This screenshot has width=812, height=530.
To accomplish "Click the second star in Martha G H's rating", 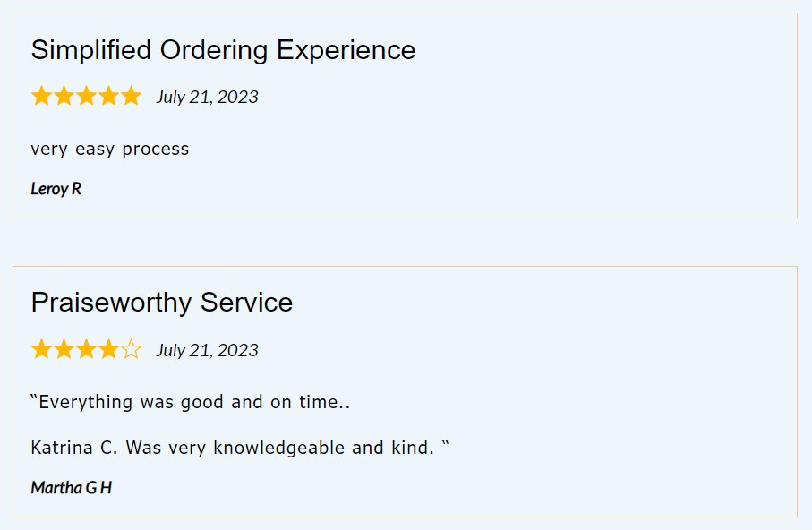I will pos(64,349).
